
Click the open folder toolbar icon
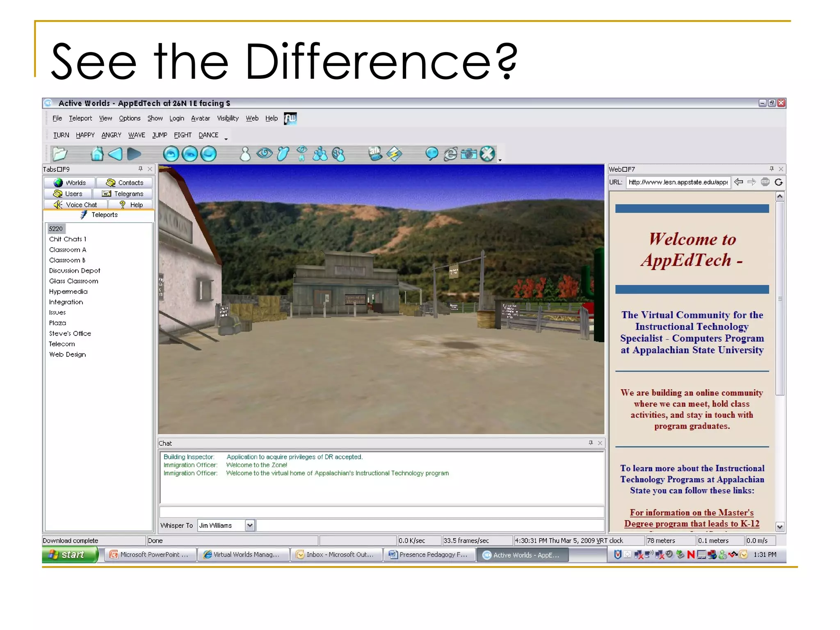(60, 154)
